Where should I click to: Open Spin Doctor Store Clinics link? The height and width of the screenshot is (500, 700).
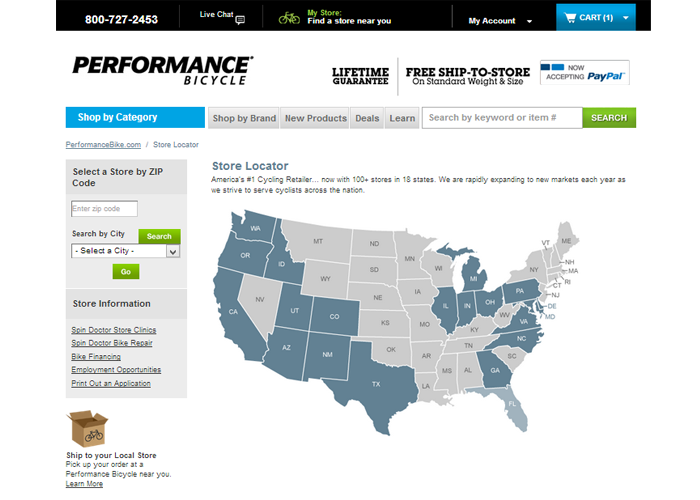(114, 330)
